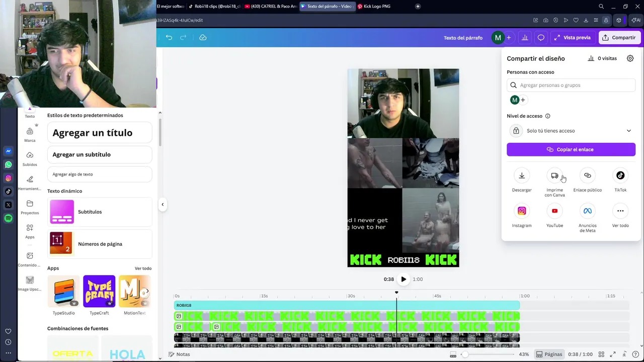Toggle the Páginas view button

[549, 354]
